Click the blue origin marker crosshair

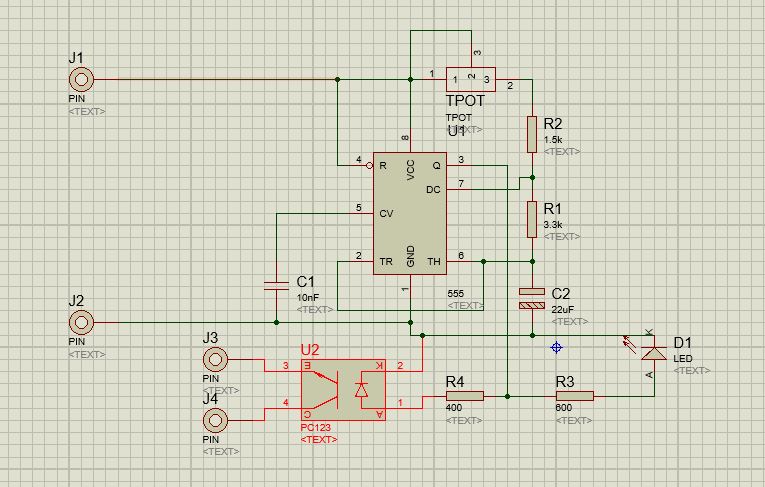point(557,348)
